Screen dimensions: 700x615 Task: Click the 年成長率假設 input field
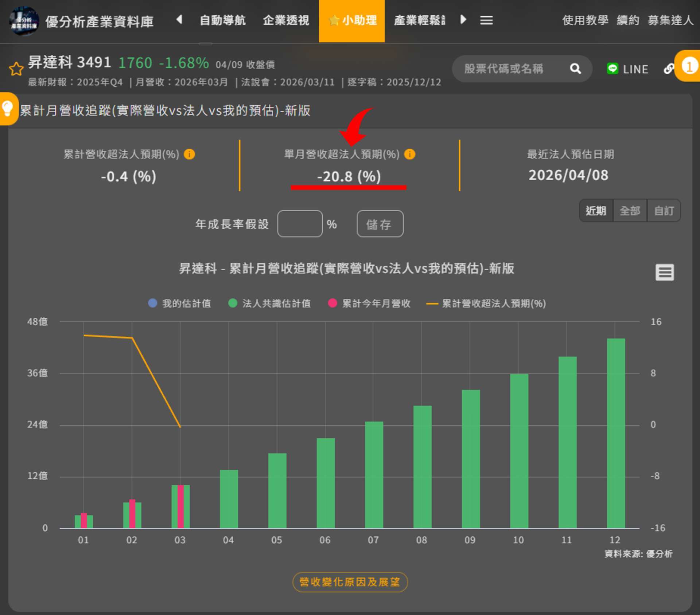pos(300,224)
